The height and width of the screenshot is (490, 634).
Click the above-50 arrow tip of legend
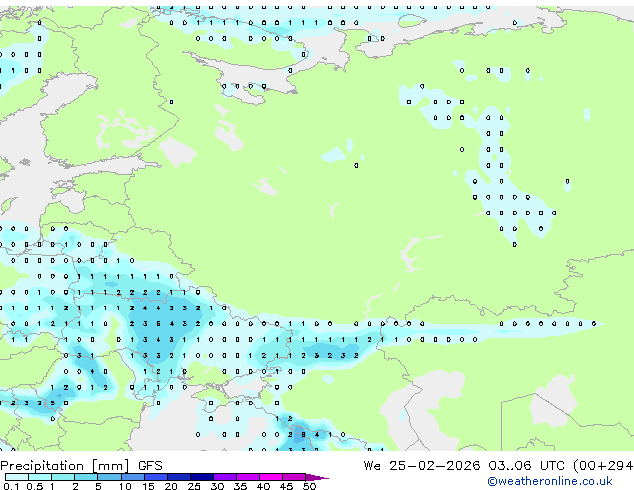click(317, 477)
